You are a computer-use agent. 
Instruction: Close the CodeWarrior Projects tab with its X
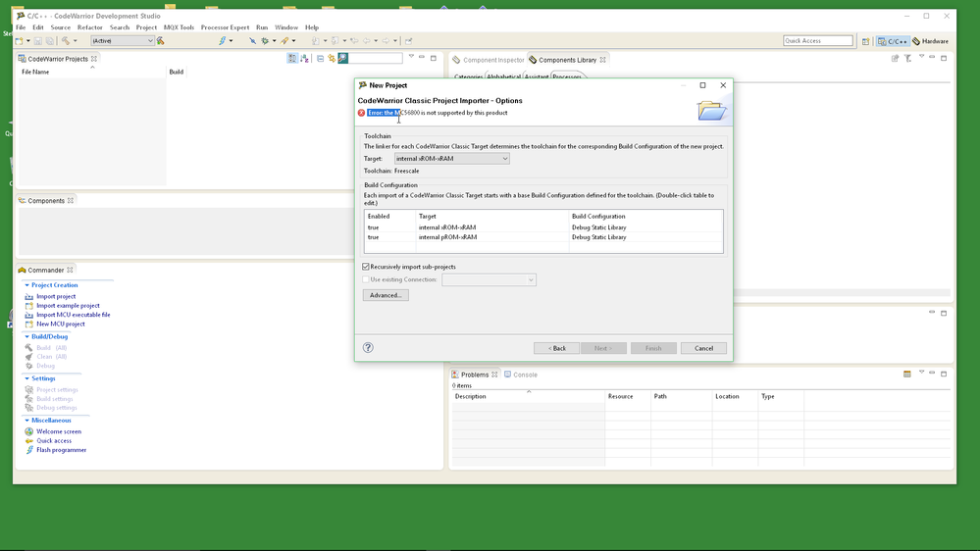point(94,59)
